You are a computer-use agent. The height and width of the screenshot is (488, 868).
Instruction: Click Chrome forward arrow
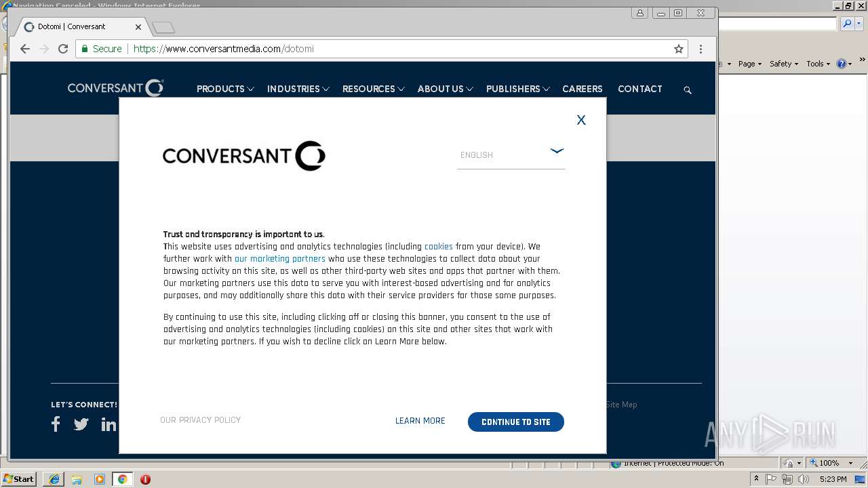click(44, 49)
